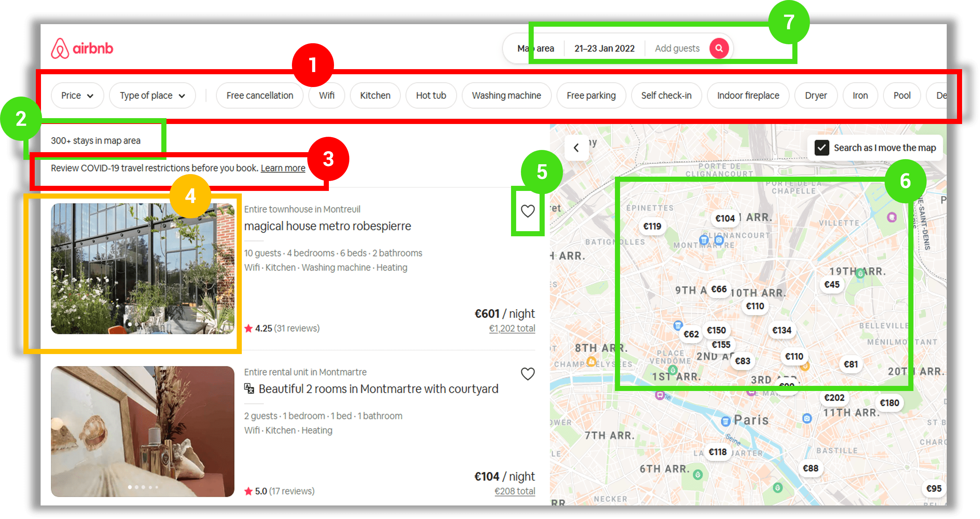Open the Montmartre seashell photo thumbnail
The height and width of the screenshot is (519, 980).
tap(143, 432)
